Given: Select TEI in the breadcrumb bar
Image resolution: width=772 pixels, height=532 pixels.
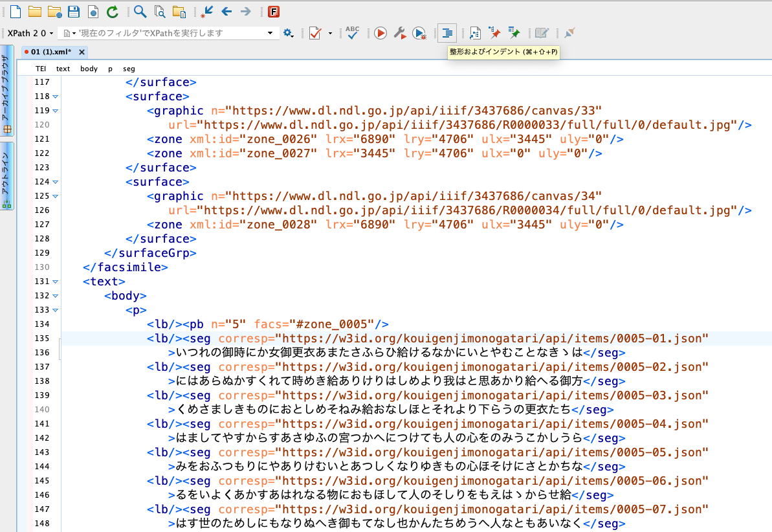Looking at the screenshot, I should point(41,69).
